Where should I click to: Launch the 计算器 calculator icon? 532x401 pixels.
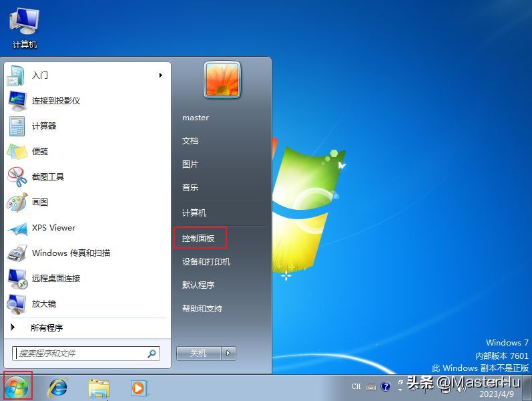pos(17,126)
